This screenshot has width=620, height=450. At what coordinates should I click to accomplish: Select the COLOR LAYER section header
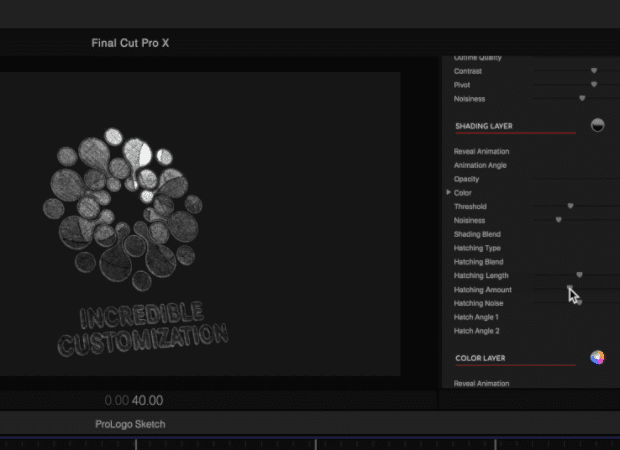pyautogui.click(x=480, y=358)
